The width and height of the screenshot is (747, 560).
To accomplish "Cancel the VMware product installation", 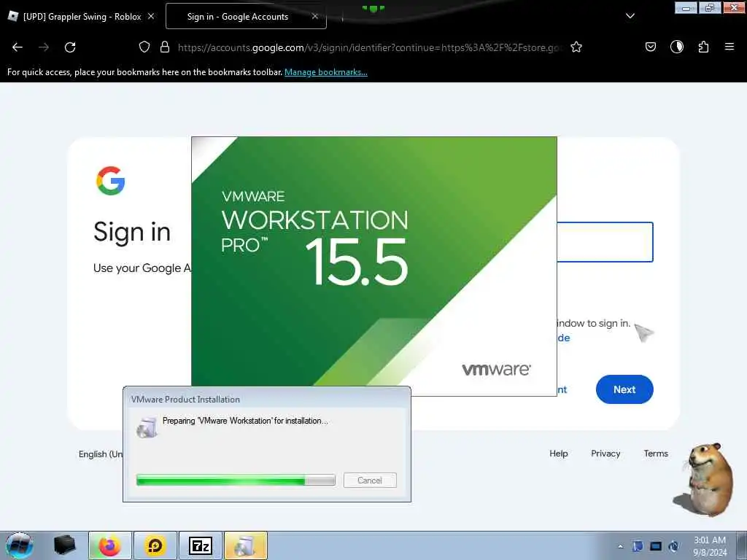I will tap(370, 481).
